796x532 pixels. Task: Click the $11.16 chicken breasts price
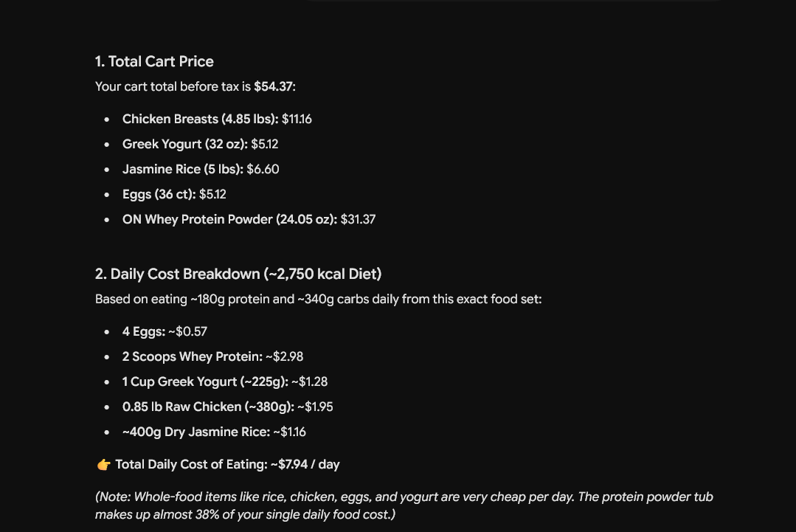[x=297, y=119]
